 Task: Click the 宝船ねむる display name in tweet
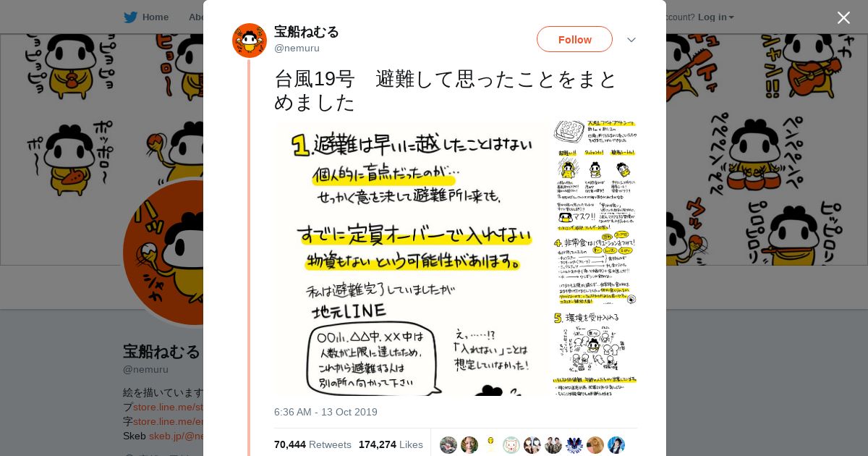307,32
